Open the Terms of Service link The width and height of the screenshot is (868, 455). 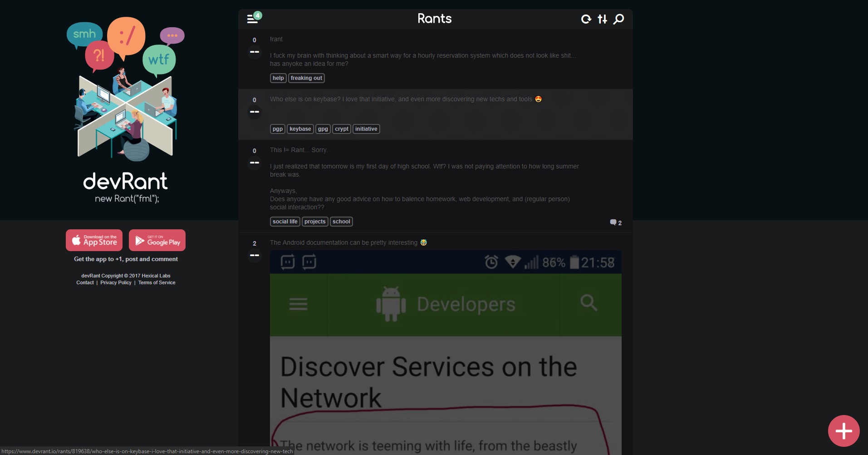pos(157,282)
